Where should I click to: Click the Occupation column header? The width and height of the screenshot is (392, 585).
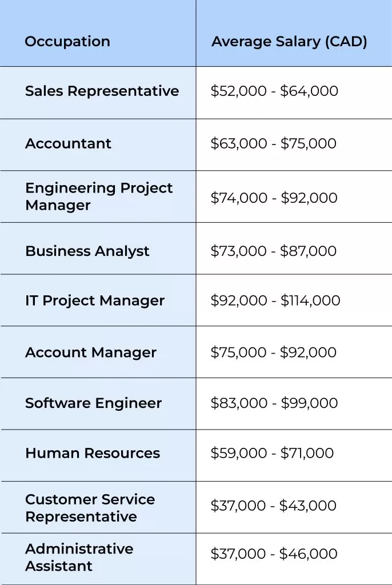(67, 42)
